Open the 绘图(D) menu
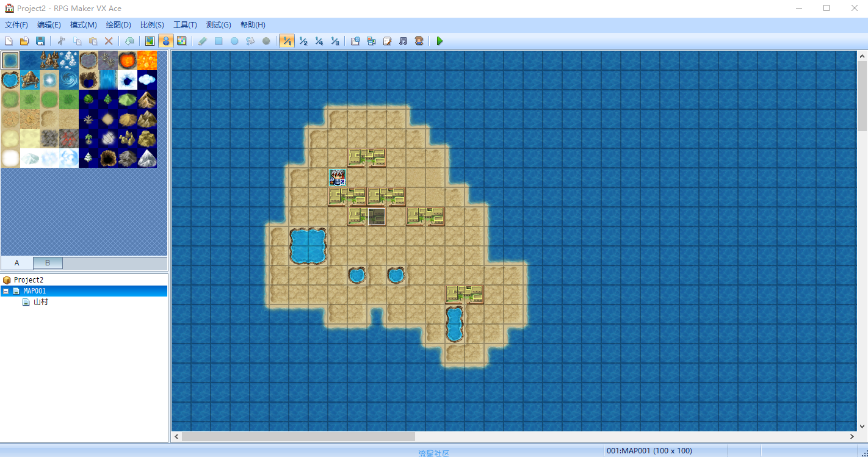Screen dimensions: 868x457 click(118, 25)
